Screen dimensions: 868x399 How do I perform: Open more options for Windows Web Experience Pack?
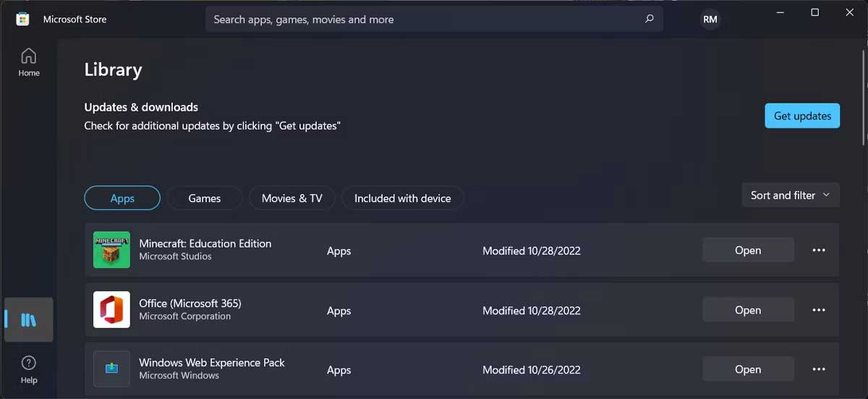819,369
